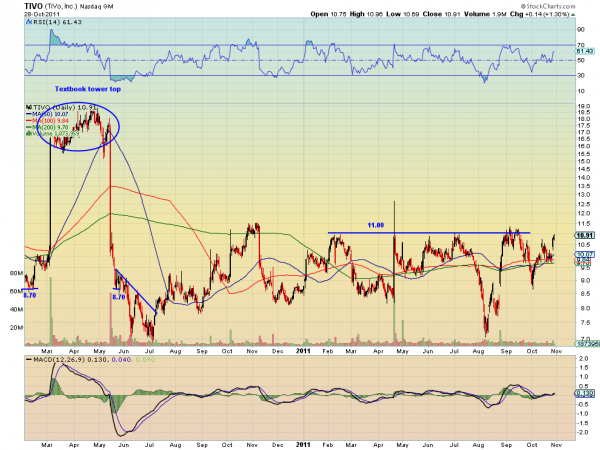
Task: Click the 'TIVO (Daily) 10.91' legend text
Action: pos(65,108)
